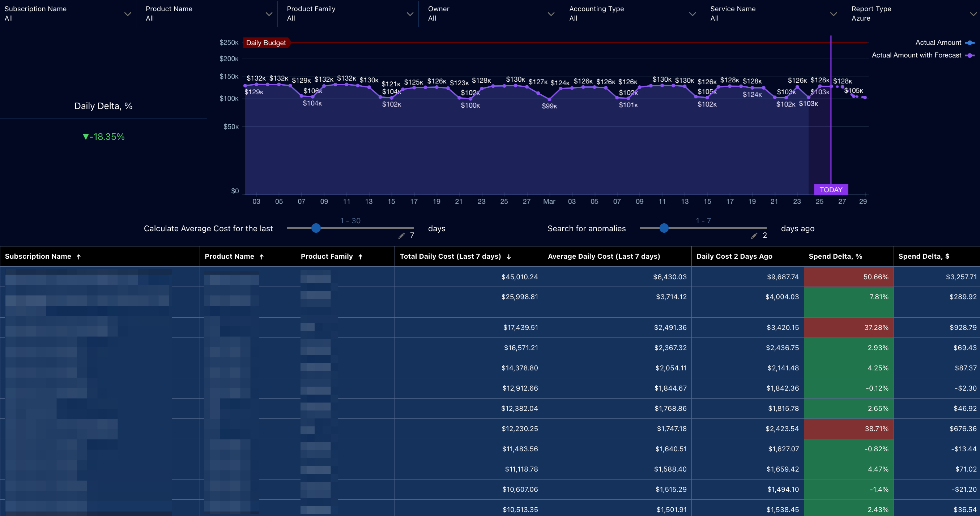Click the -18.35% Daily Delta value
Screen dimensions: 980x516
103,137
